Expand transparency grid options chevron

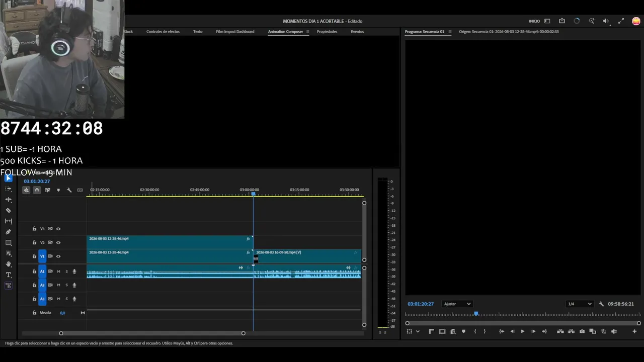[x=418, y=331]
